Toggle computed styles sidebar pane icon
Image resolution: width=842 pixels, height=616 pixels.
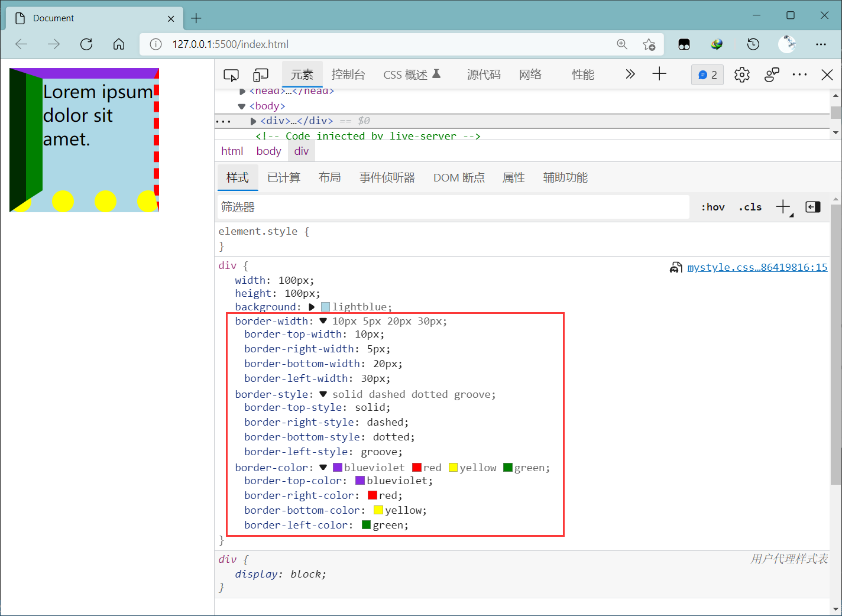[x=813, y=207]
